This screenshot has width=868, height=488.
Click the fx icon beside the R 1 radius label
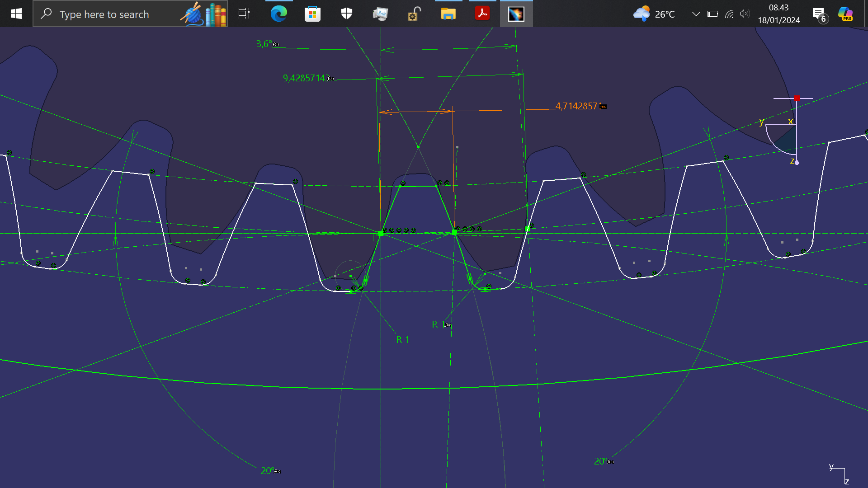(x=447, y=324)
